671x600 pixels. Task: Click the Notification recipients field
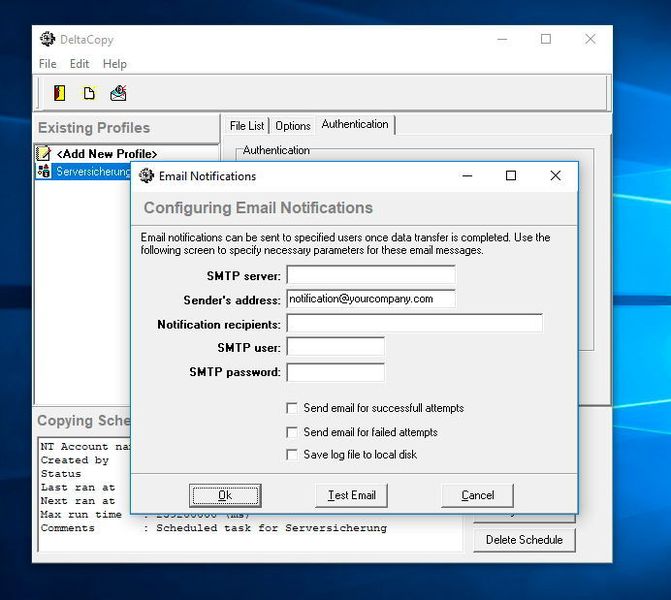pyautogui.click(x=415, y=323)
